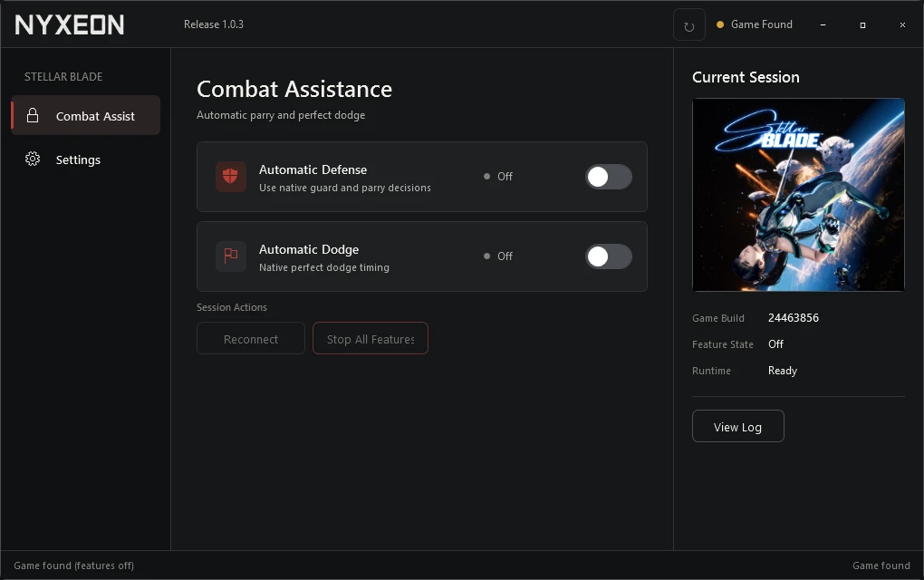924x580 pixels.
Task: Click the Stellar Blade cover art thumbnail
Action: click(798, 195)
